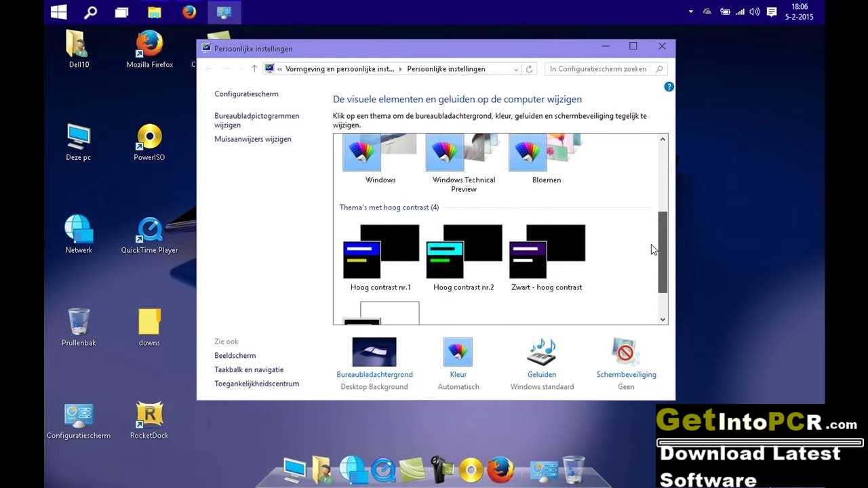Select the QuickTime Player desktop shortcut

point(150,235)
